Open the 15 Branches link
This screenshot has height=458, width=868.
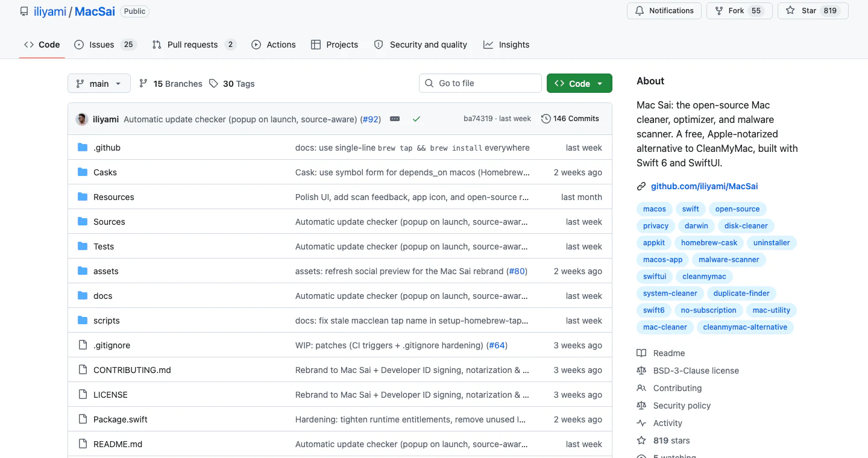171,84
